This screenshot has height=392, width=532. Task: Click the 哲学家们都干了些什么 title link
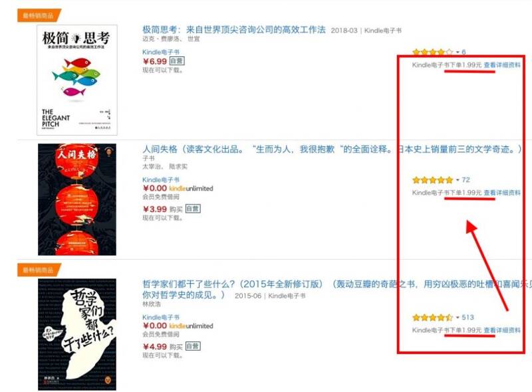[336, 289]
